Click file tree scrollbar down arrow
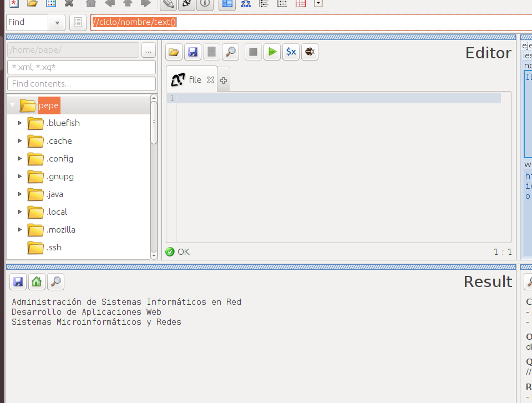This screenshot has width=532, height=403. pyautogui.click(x=154, y=256)
